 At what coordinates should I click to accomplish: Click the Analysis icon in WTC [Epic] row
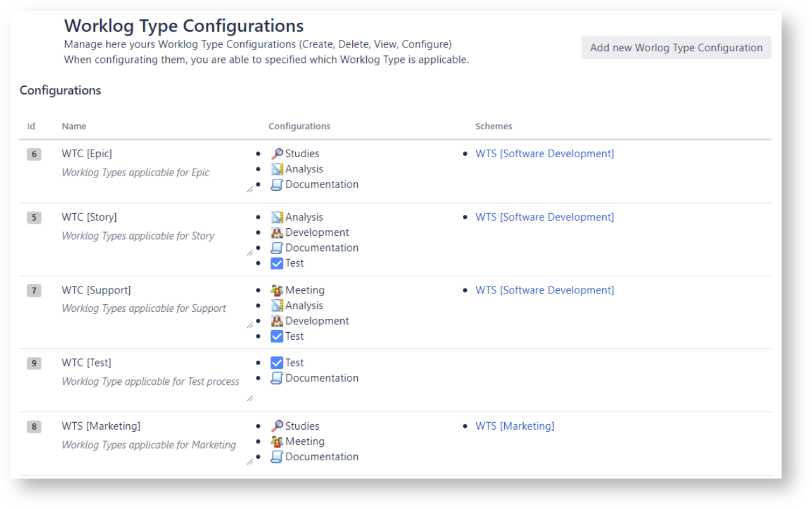coord(277,169)
